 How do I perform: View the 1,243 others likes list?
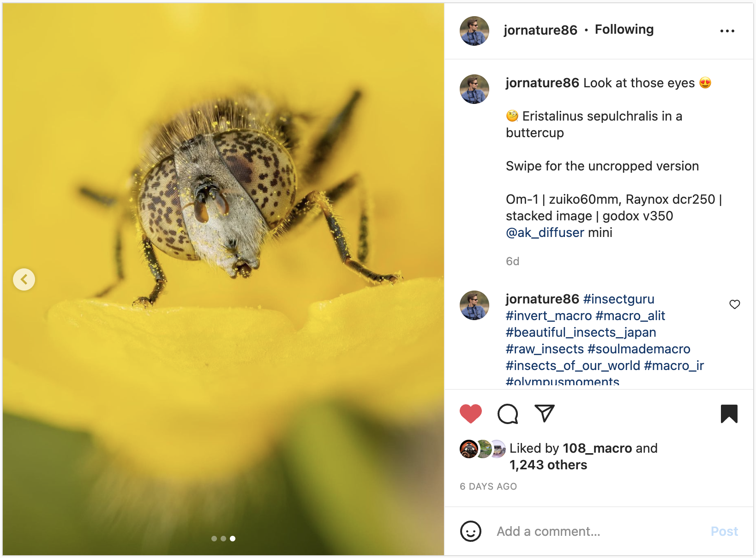pyautogui.click(x=548, y=465)
